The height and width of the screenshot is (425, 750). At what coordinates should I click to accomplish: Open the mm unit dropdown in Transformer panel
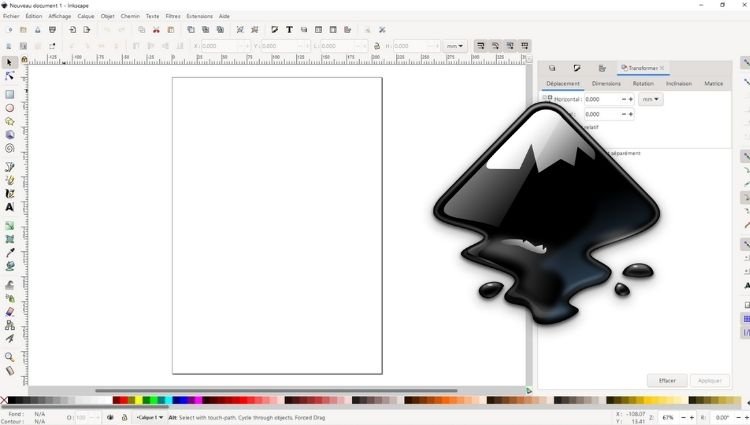[x=651, y=99]
